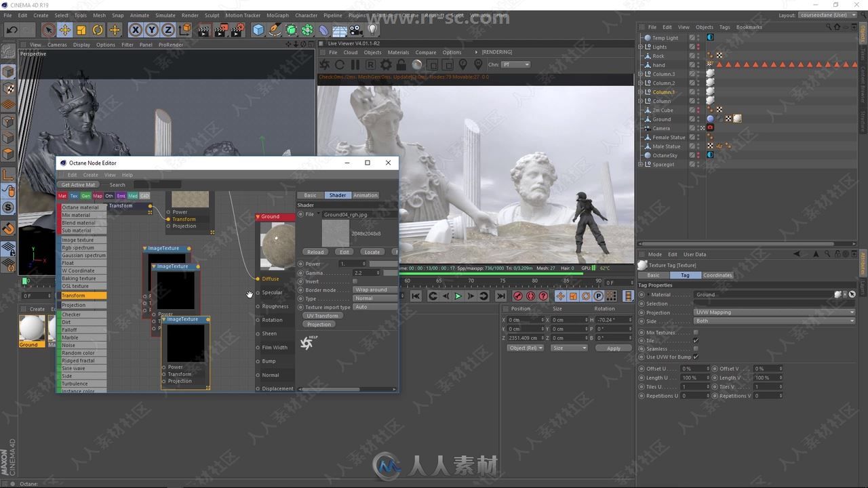Click the UV Transform button
This screenshot has height=488, width=868.
pyautogui.click(x=322, y=316)
